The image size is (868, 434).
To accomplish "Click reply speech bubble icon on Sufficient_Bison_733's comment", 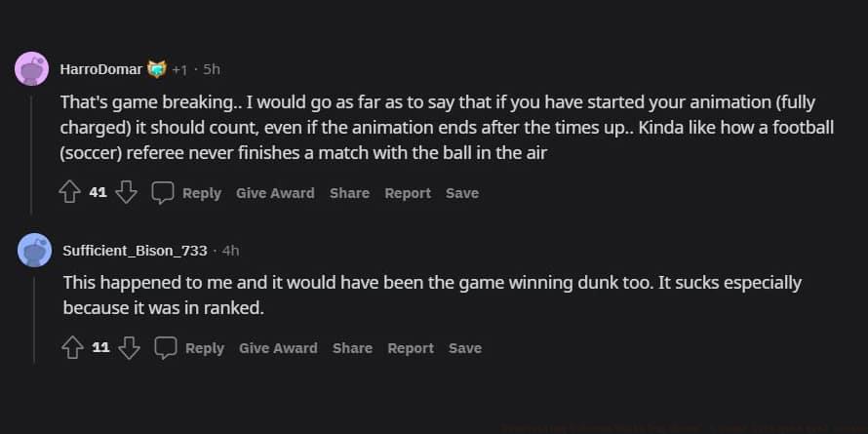I will click(x=165, y=348).
